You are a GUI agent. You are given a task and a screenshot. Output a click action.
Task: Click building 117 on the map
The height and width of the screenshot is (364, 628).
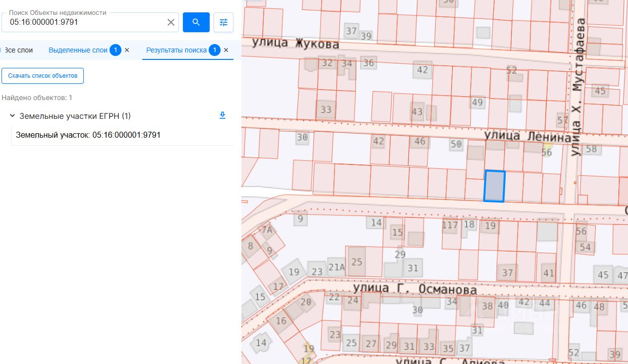(450, 225)
